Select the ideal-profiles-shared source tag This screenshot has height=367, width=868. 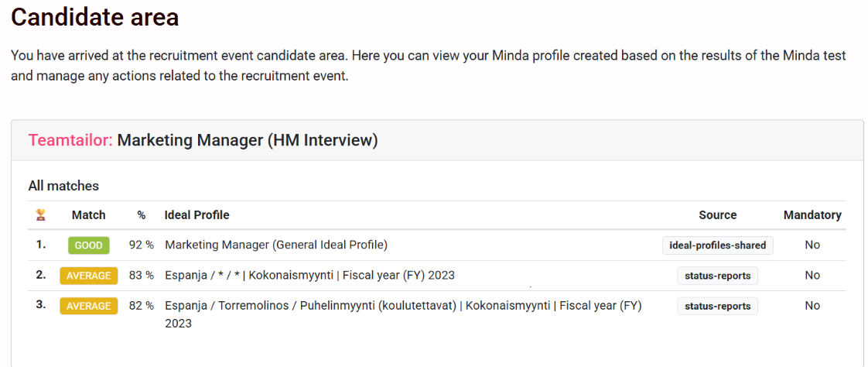point(717,245)
